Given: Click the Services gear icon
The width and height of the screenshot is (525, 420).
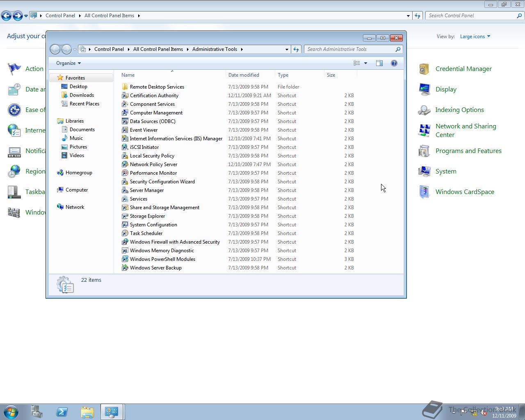Looking at the screenshot, I should 125,199.
